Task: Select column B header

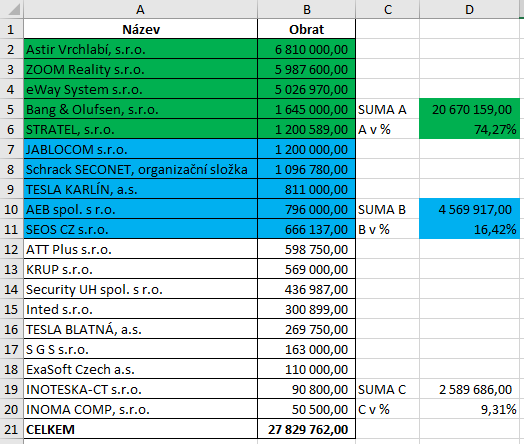Action: tap(306, 9)
